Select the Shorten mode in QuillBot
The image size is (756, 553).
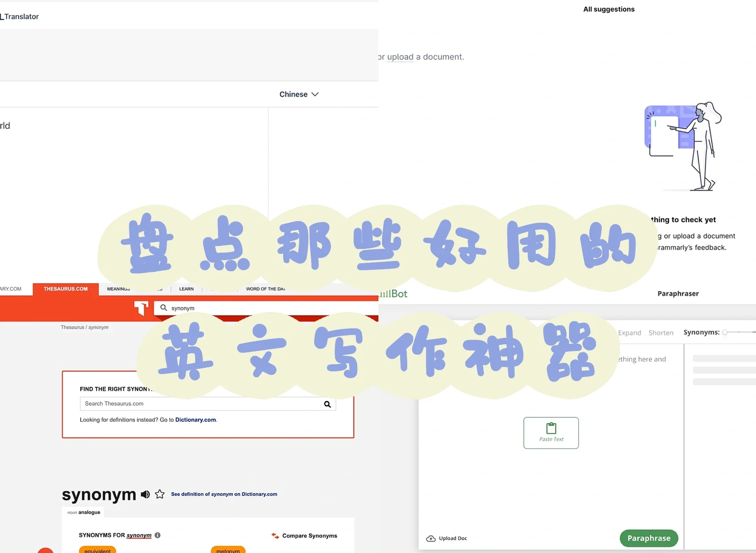click(661, 333)
